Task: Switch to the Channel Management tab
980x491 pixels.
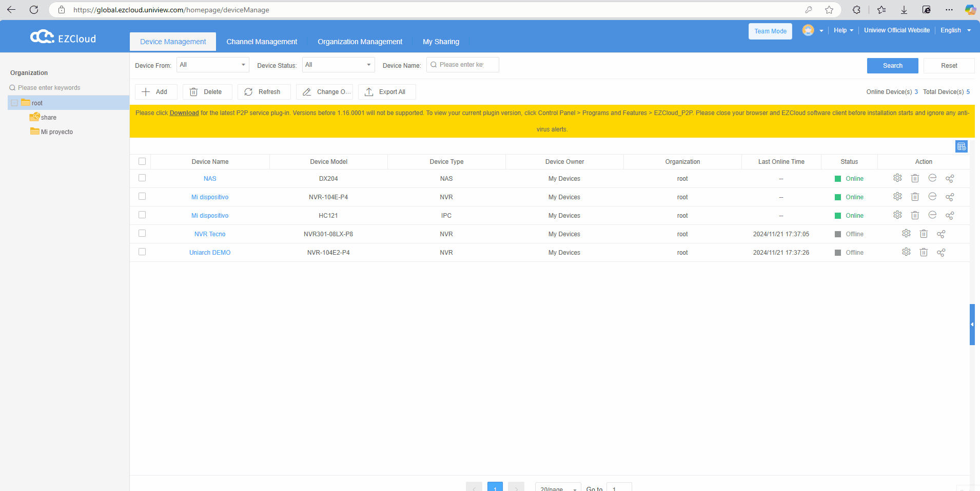Action: coord(261,41)
